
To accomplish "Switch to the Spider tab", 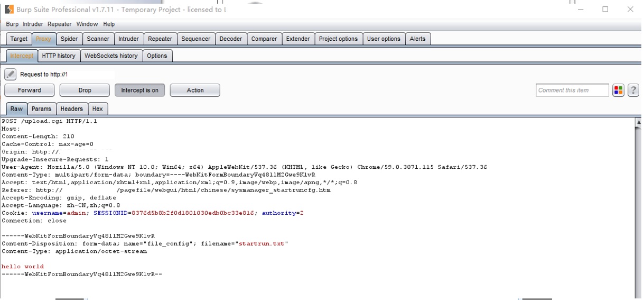I will [x=69, y=39].
